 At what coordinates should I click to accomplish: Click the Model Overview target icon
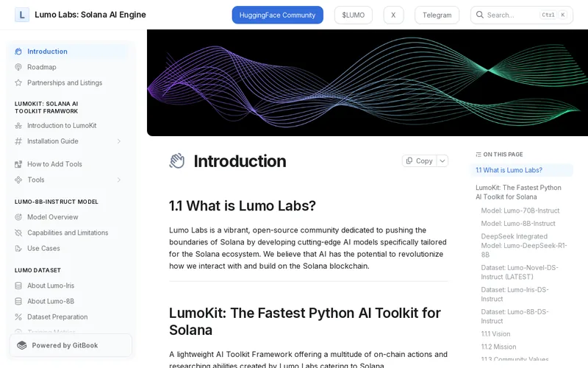[18, 217]
